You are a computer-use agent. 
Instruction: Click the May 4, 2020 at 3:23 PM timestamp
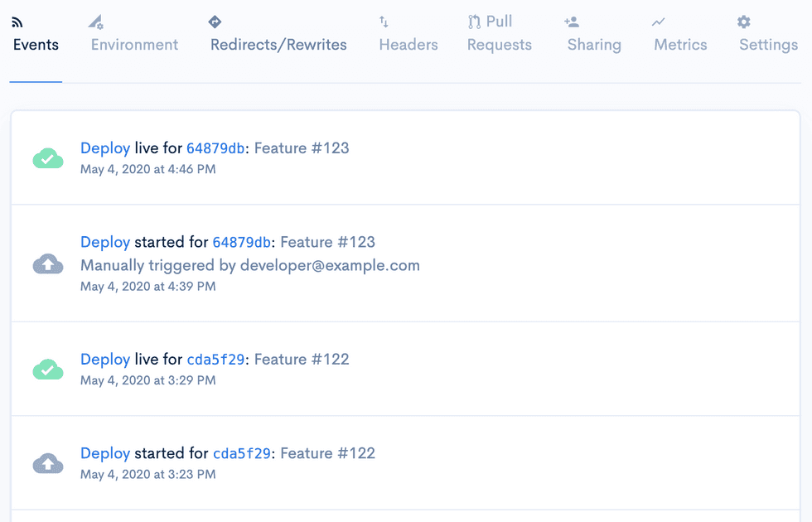click(147, 475)
